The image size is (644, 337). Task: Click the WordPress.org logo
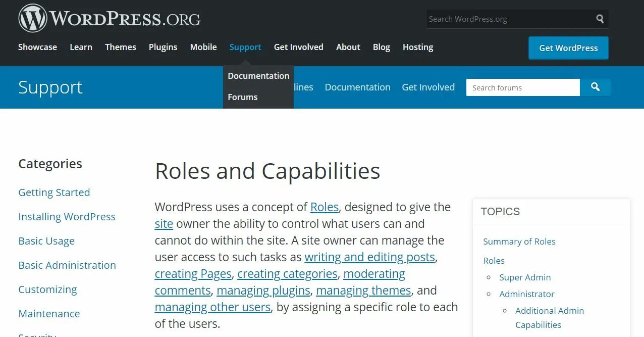click(110, 19)
